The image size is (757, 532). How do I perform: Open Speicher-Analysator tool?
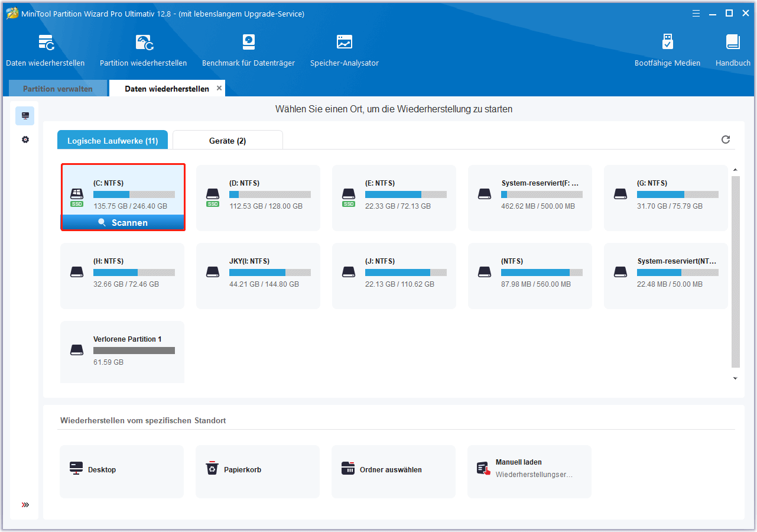(x=345, y=50)
